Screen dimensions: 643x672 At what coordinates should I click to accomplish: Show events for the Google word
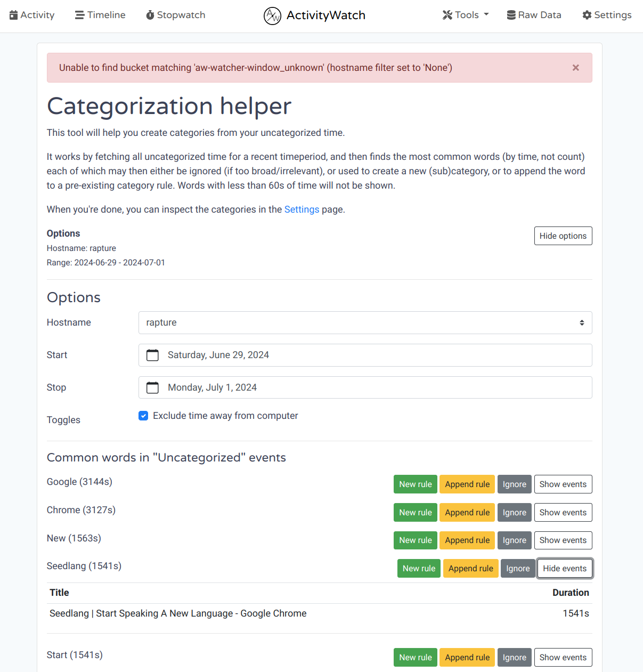click(563, 484)
